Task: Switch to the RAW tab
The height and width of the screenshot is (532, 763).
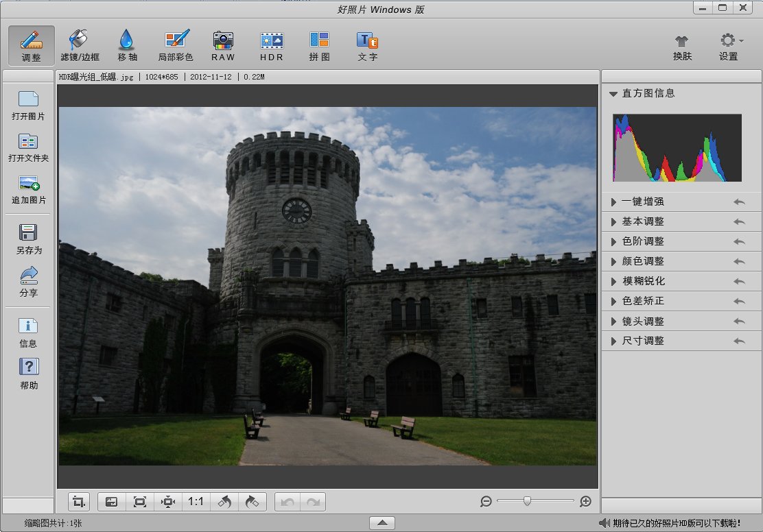Action: pos(223,45)
